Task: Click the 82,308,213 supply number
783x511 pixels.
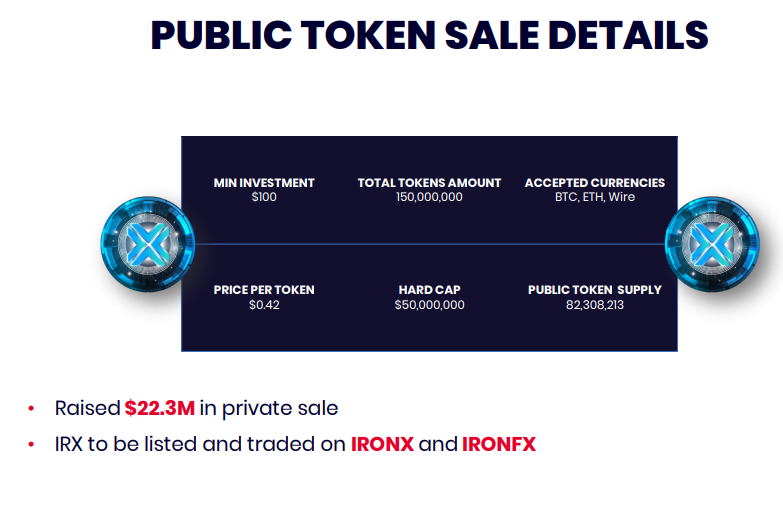Action: [x=595, y=305]
